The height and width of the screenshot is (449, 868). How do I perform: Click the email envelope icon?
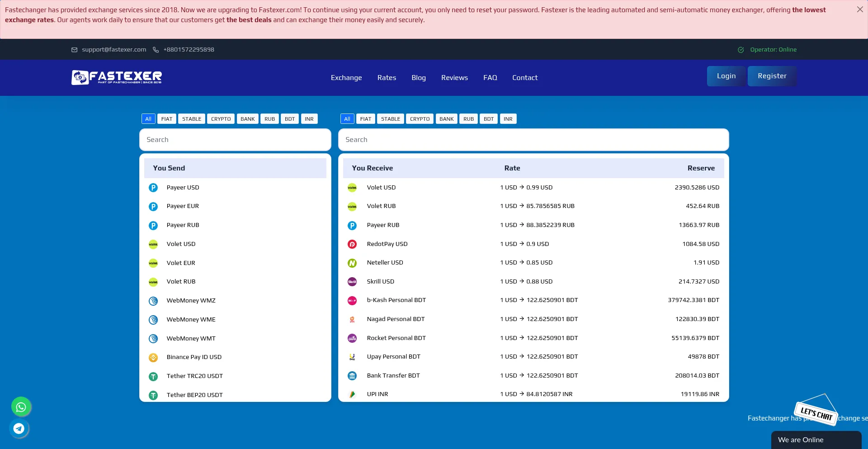click(74, 50)
